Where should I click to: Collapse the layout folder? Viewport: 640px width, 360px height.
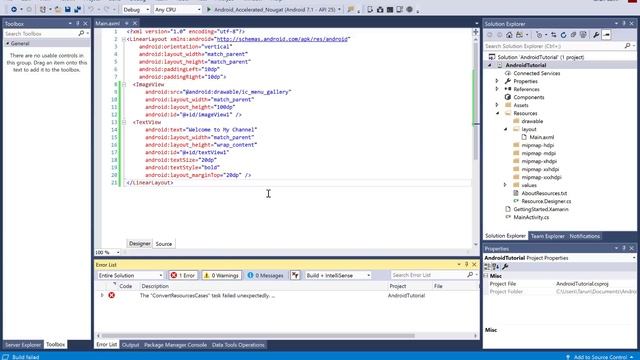pos(505,129)
